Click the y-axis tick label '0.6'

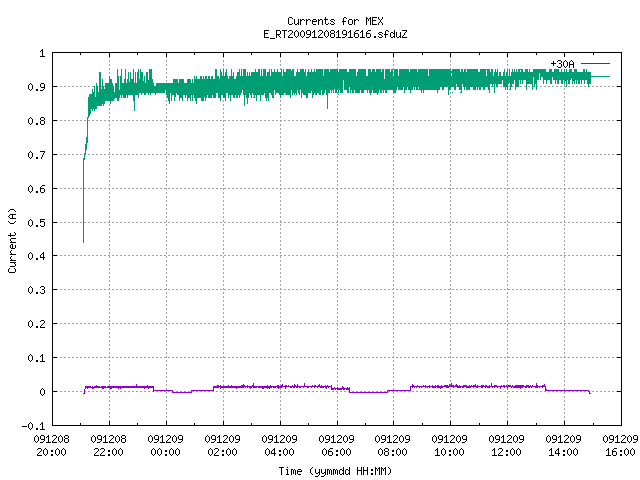(36, 189)
